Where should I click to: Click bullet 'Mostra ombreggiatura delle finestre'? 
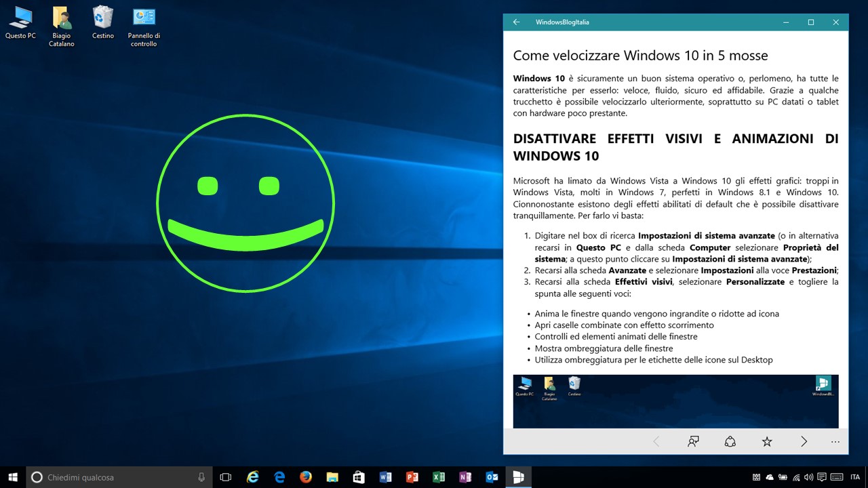pyautogui.click(x=604, y=348)
